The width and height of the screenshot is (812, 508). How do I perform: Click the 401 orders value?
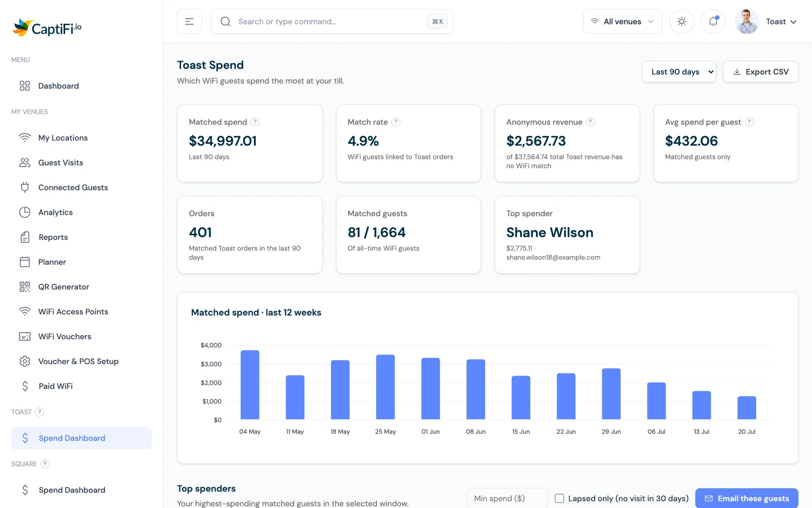tap(200, 232)
